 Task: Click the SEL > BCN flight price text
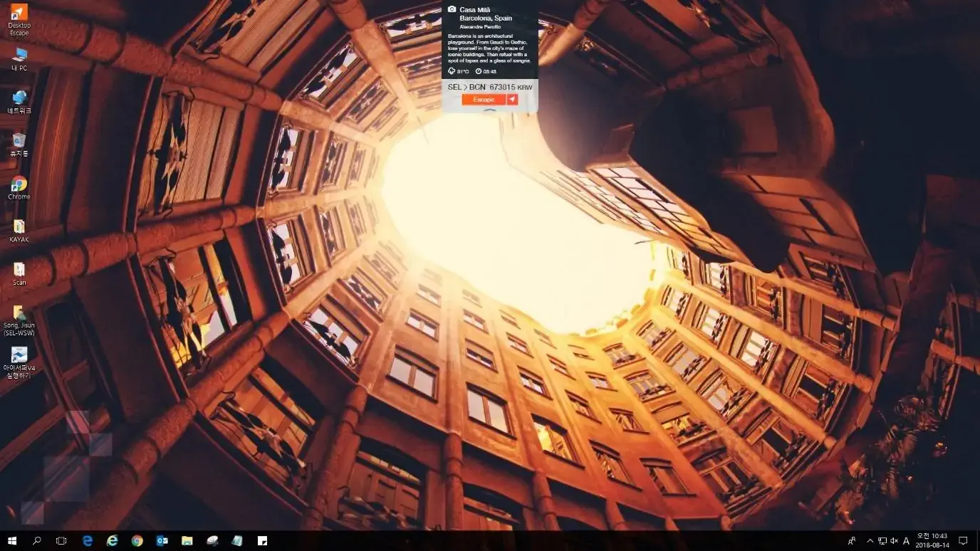(490, 87)
